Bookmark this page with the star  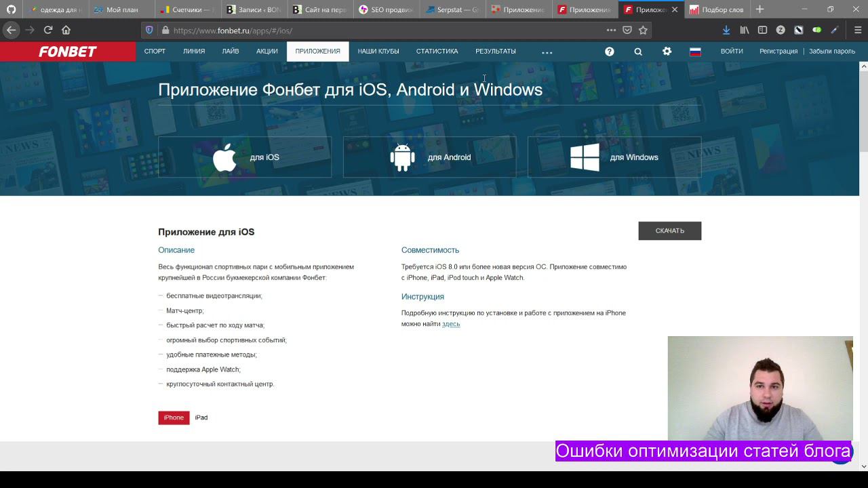[643, 30]
